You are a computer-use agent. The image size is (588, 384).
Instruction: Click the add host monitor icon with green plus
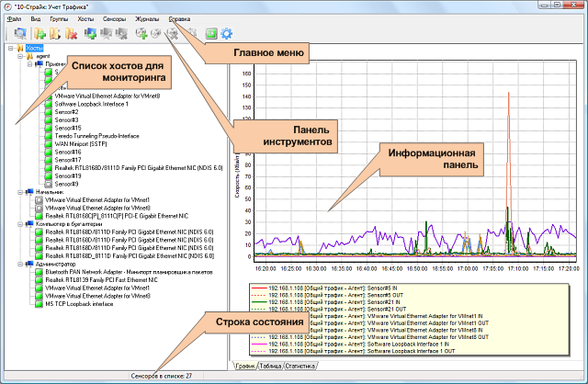point(91,34)
